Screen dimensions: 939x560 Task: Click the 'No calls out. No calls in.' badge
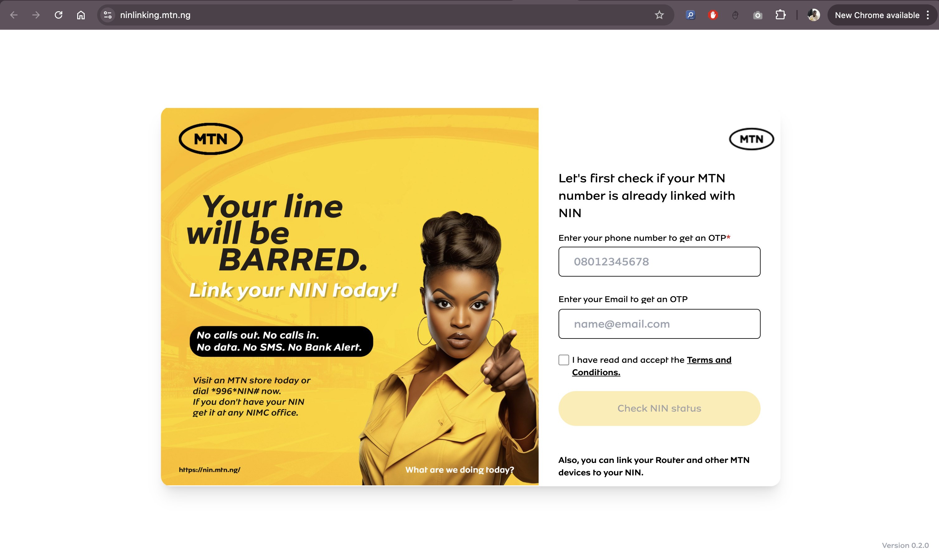tap(281, 341)
